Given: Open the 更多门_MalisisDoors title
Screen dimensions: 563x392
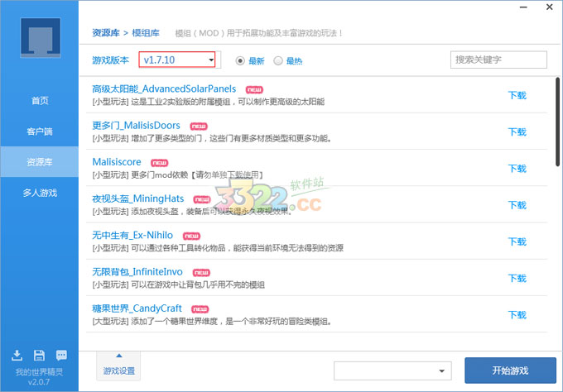Looking at the screenshot, I should pos(136,126).
